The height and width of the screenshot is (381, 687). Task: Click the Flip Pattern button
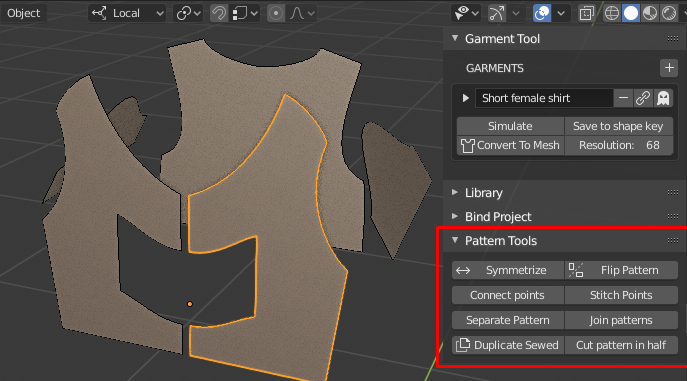click(x=621, y=270)
